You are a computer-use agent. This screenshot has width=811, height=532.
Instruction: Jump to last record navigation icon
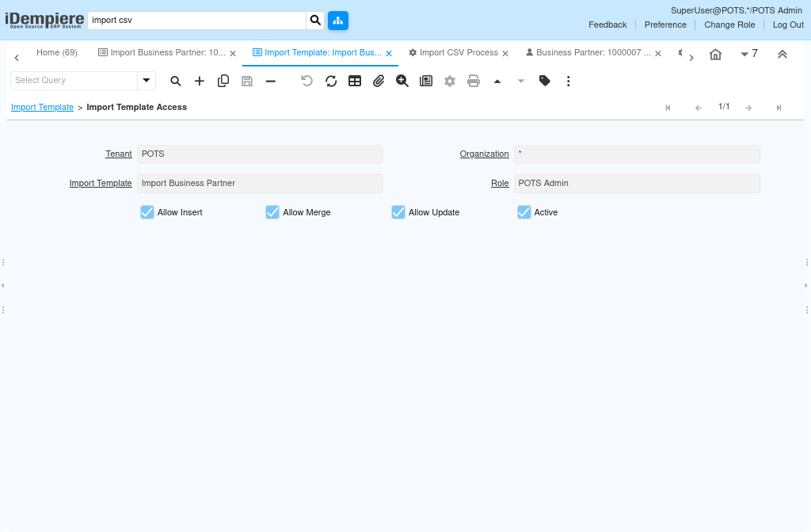[x=779, y=108]
